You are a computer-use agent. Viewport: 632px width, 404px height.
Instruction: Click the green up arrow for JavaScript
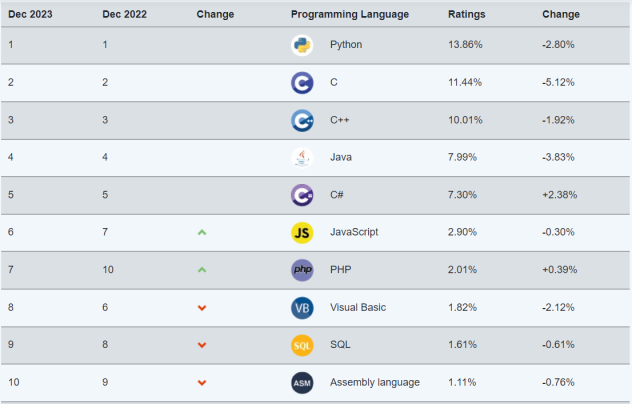click(202, 232)
